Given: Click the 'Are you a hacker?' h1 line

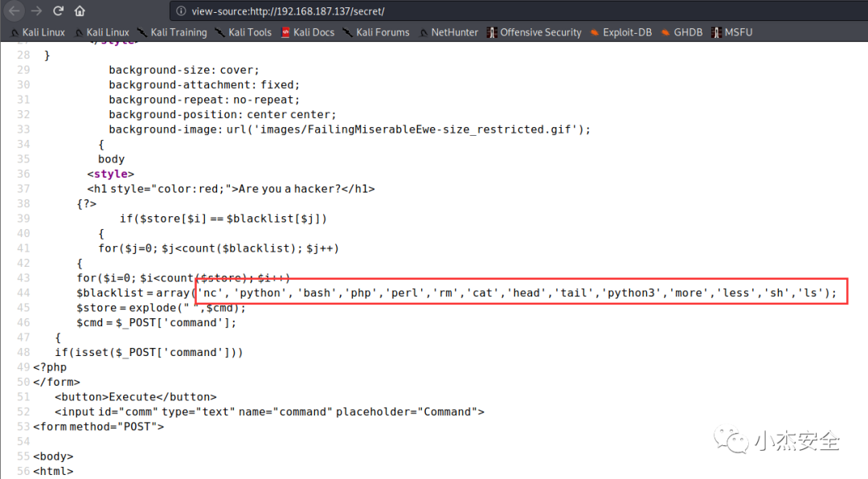Looking at the screenshot, I should tap(231, 189).
